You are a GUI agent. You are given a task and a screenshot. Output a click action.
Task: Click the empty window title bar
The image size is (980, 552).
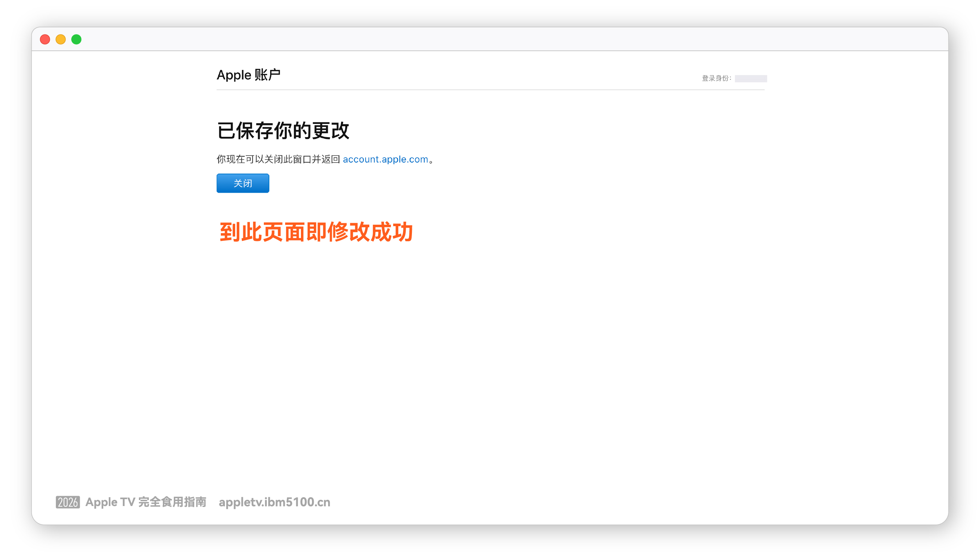(490, 39)
